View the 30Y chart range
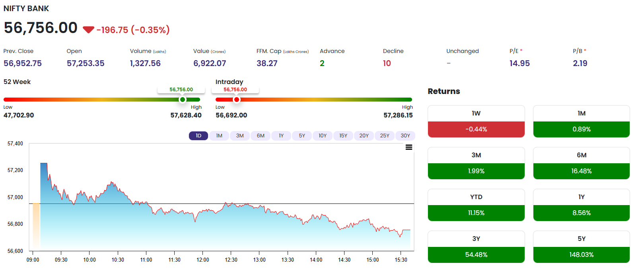Screen dimensions: 644x270 (x=405, y=136)
